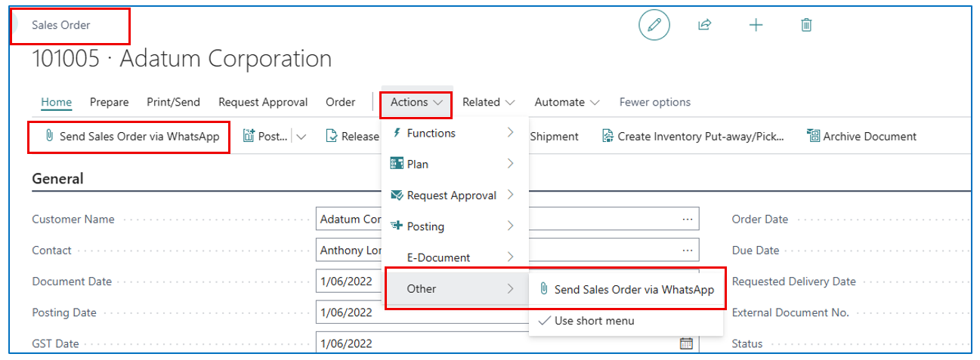Expand the Related dropdown menu

[x=488, y=102]
